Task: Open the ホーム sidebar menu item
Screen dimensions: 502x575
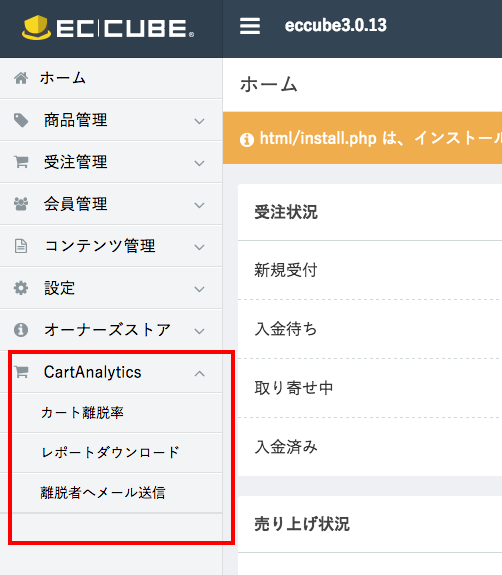Action: pos(111,78)
